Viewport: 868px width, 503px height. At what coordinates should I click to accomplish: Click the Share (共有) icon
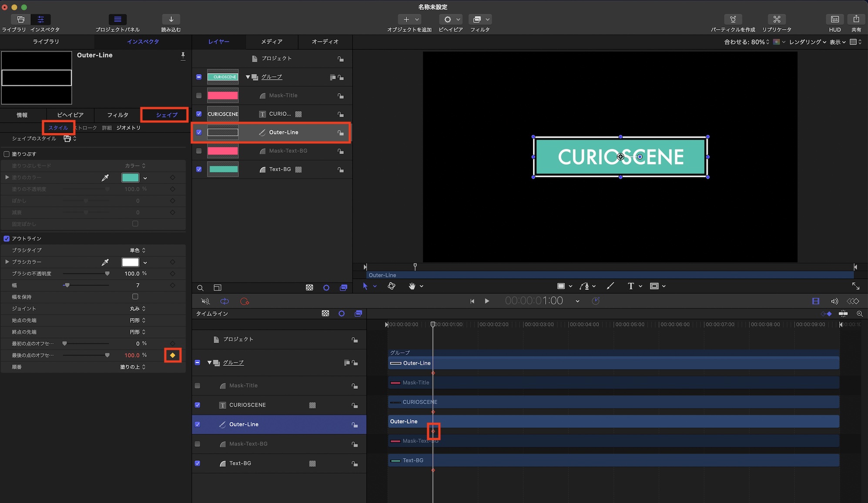(856, 20)
